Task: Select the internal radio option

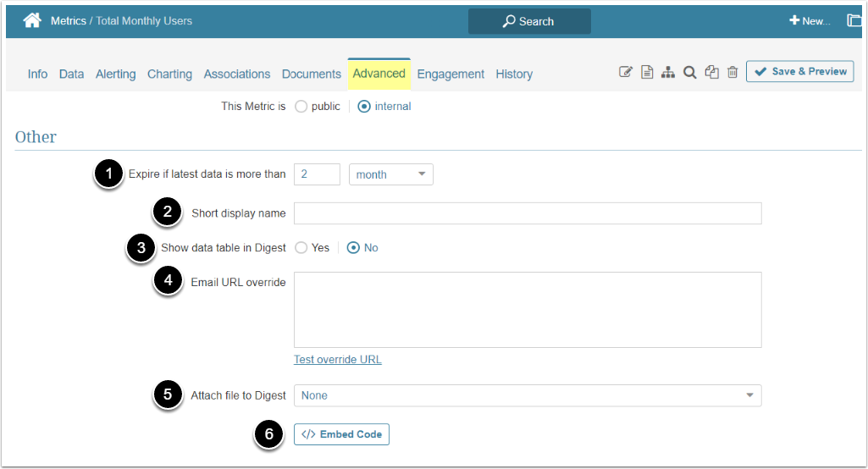Action: (364, 107)
